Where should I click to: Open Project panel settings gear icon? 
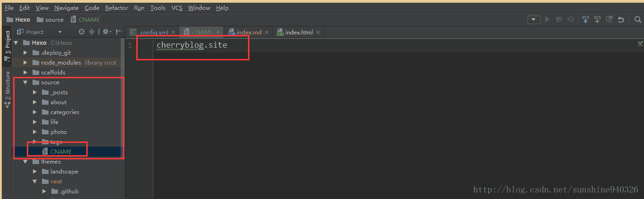(106, 32)
